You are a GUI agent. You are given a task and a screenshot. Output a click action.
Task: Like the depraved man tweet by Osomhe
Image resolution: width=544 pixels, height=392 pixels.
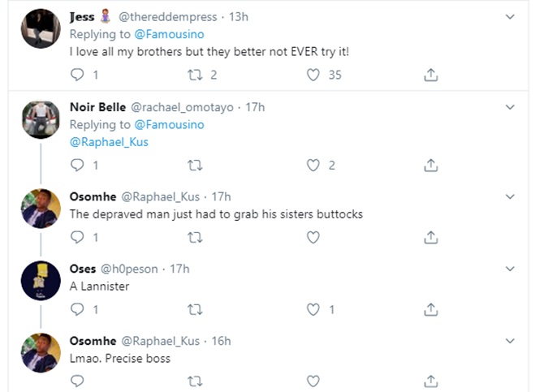click(x=313, y=237)
